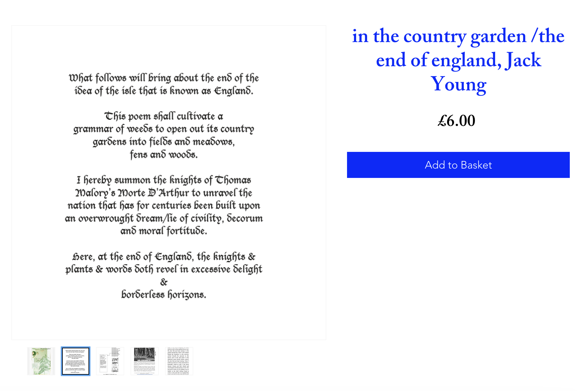Show the third thumbnail with diagram boxes

click(110, 361)
